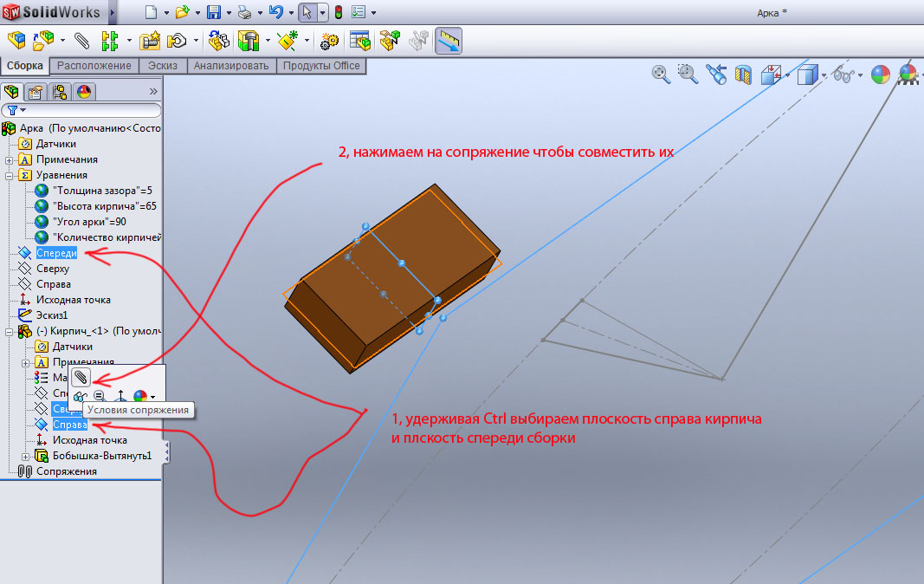924x584 pixels.
Task: Click the Mate paperclip icon in the context popup
Action: pos(81,377)
